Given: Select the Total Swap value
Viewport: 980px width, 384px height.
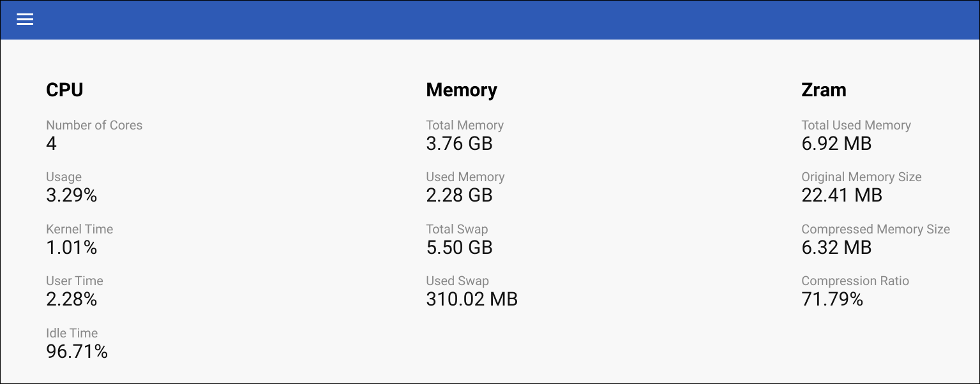Looking at the screenshot, I should coord(459,247).
